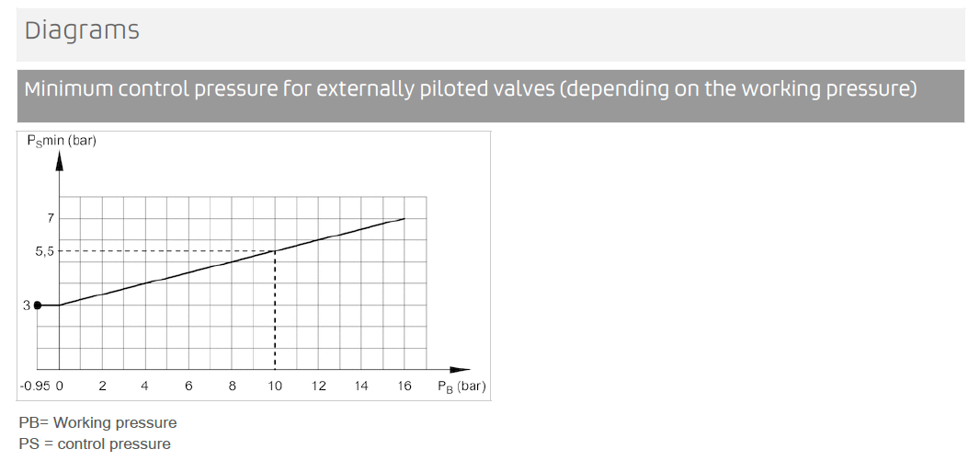Click the 7 value on vertical axis

pyautogui.click(x=51, y=218)
